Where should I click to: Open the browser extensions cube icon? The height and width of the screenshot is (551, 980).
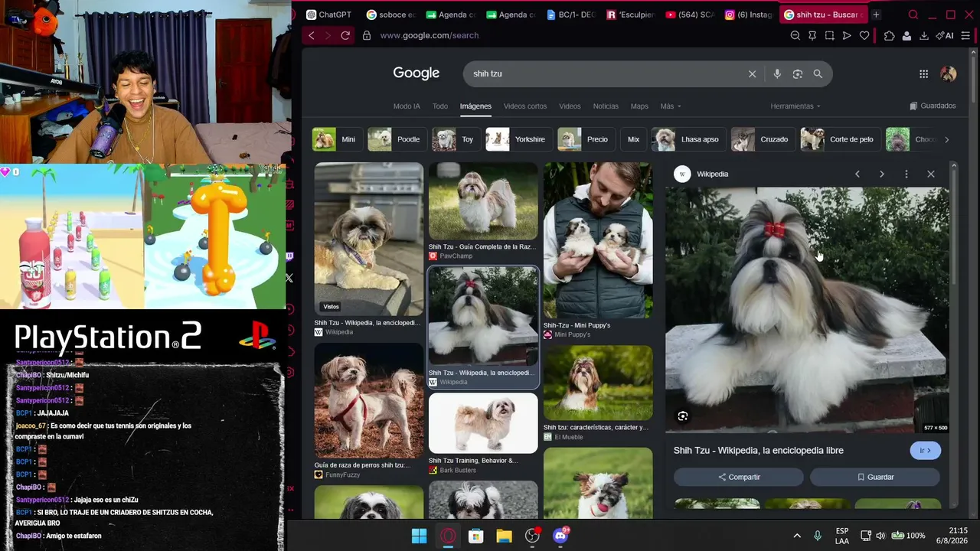[x=889, y=35]
